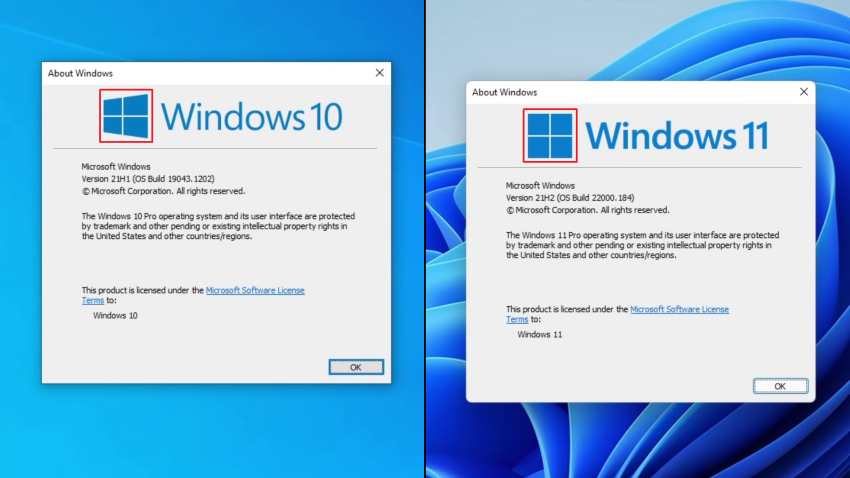Click 'The Windows 11 Pro operating system' paragraph
Screen dimensions: 850x478
point(642,245)
